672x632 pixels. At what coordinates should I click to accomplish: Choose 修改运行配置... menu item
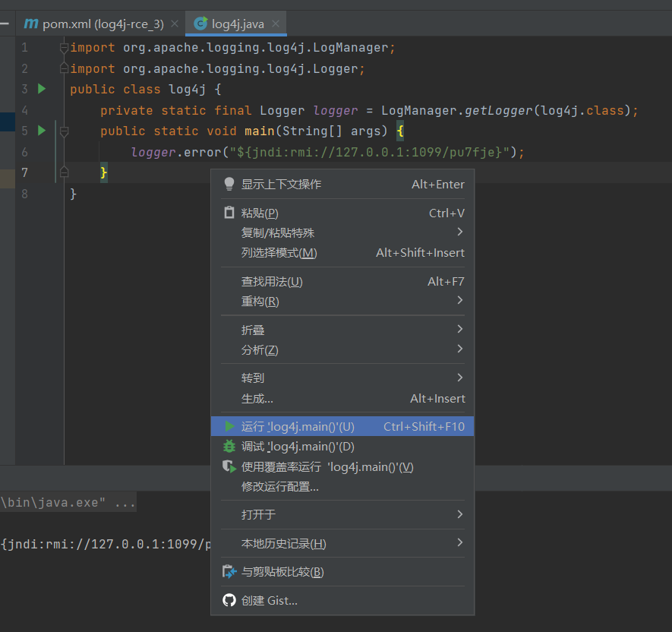pyautogui.click(x=342, y=487)
